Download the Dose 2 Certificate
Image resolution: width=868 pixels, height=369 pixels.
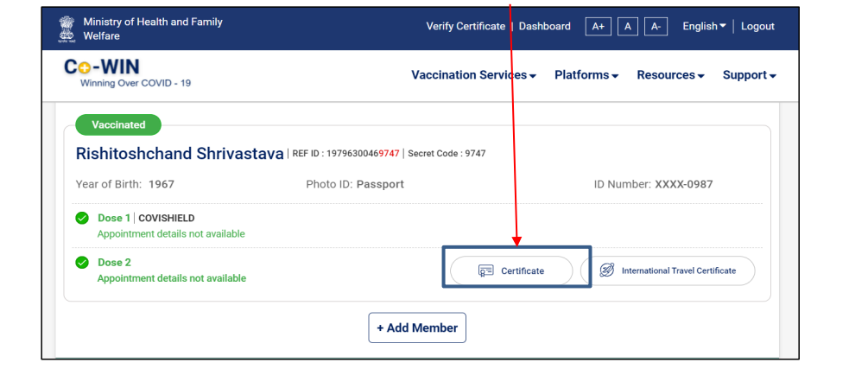coord(511,271)
